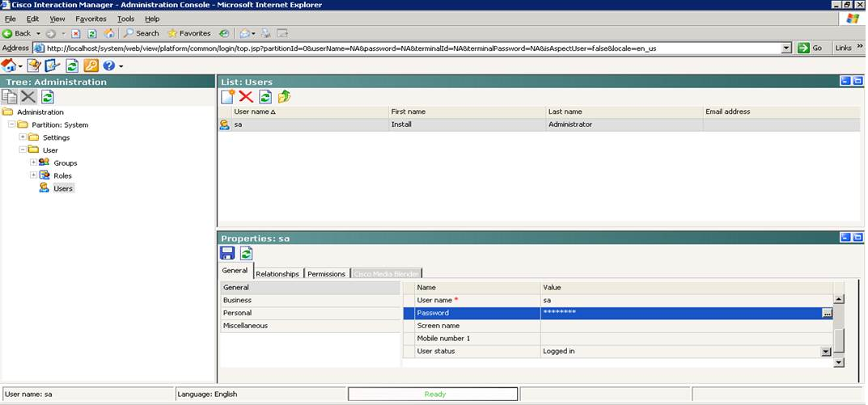This screenshot has width=868, height=405.
Task: Expand the help icon dropdown arrow
Action: 121,67
